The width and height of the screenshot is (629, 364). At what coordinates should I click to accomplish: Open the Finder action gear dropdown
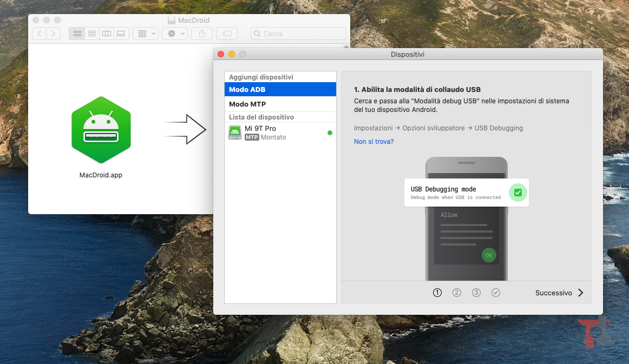[x=174, y=33]
